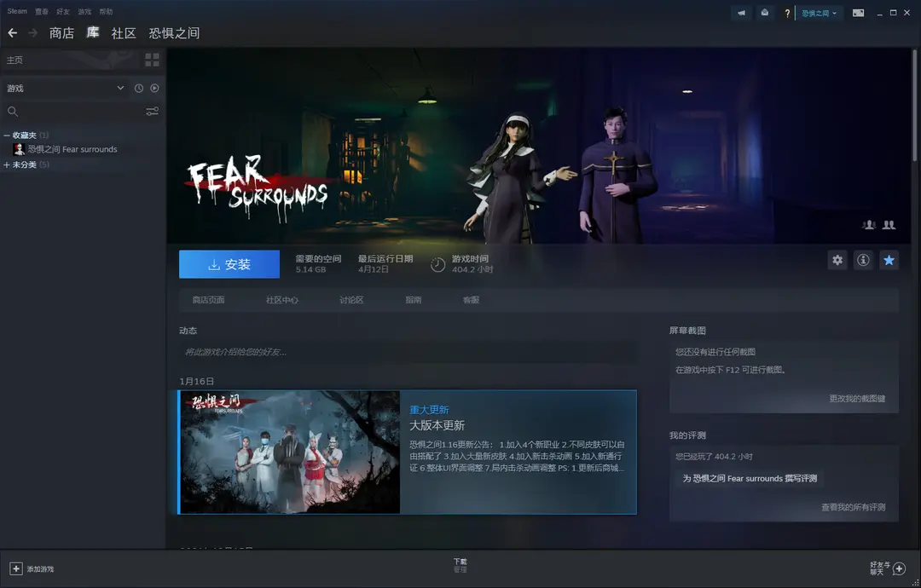921x588 pixels.
Task: Go forward with the right arrow
Action: pyautogui.click(x=33, y=33)
